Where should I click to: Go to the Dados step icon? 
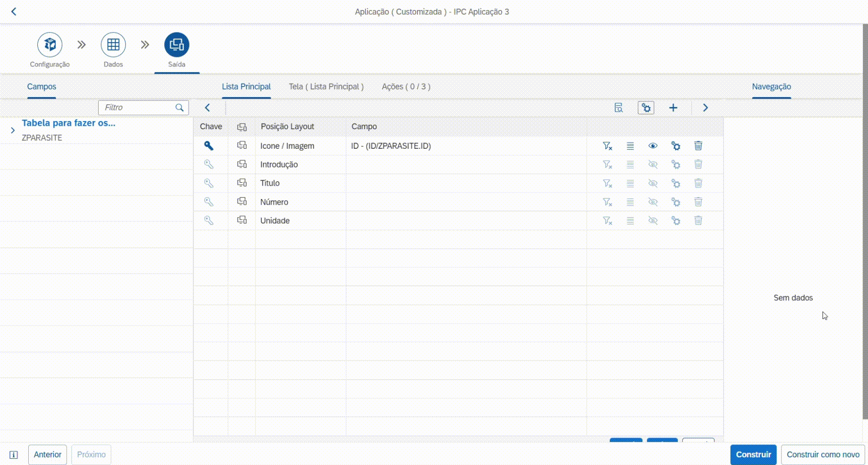pyautogui.click(x=113, y=45)
